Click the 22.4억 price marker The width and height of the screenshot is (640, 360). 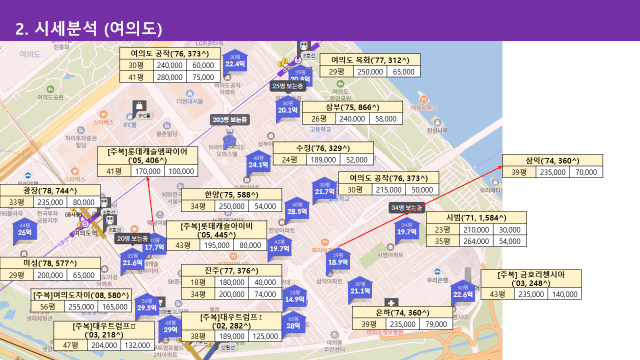coord(235,62)
